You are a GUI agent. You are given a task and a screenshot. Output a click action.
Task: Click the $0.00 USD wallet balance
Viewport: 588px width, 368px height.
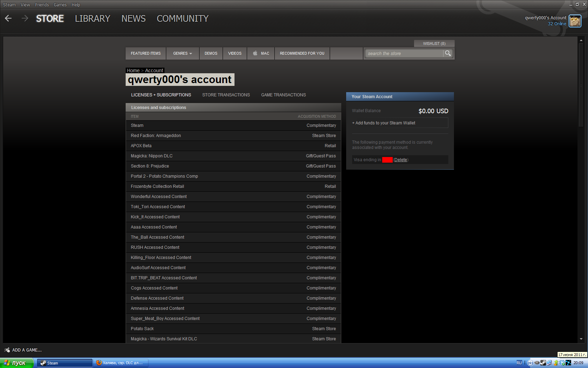pyautogui.click(x=433, y=111)
